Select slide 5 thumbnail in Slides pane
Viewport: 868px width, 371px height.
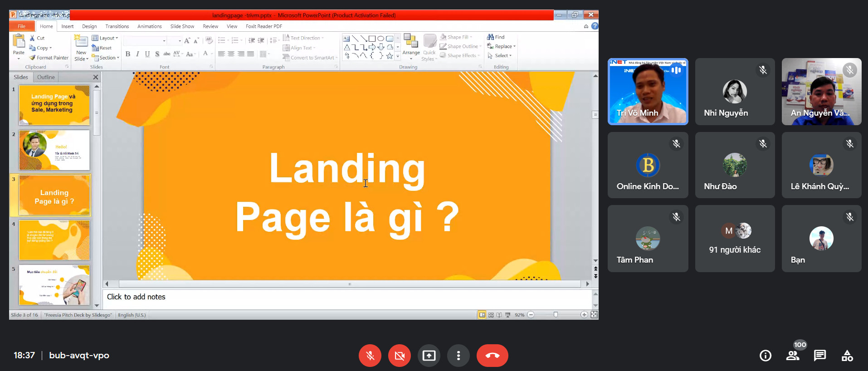(54, 285)
